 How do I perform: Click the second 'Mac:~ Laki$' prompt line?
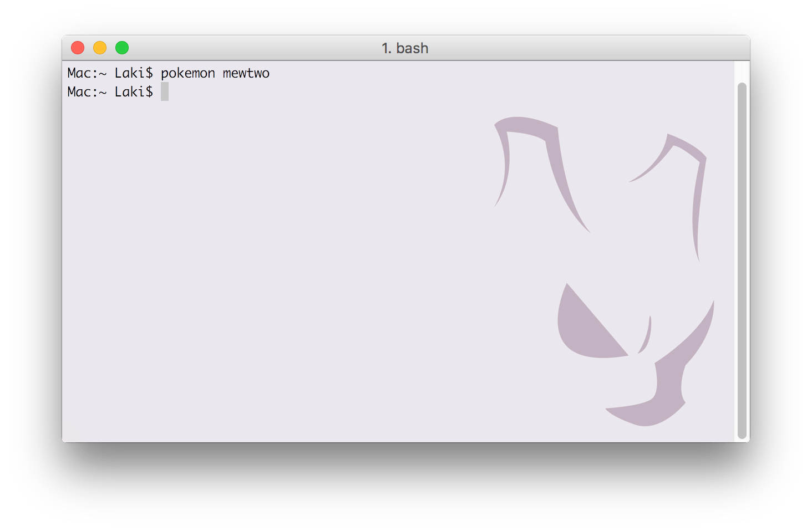coord(110,92)
